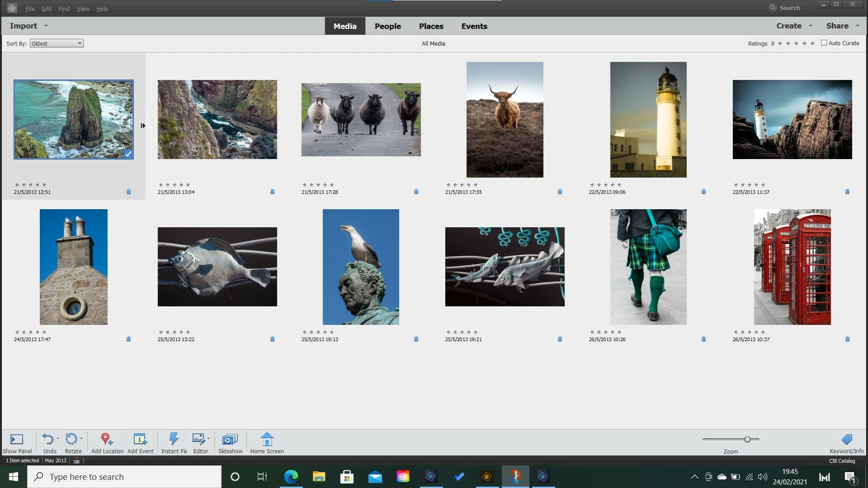Click the thumbnail Zoom slider handle
Image resolution: width=868 pixels, height=488 pixels.
(x=747, y=439)
